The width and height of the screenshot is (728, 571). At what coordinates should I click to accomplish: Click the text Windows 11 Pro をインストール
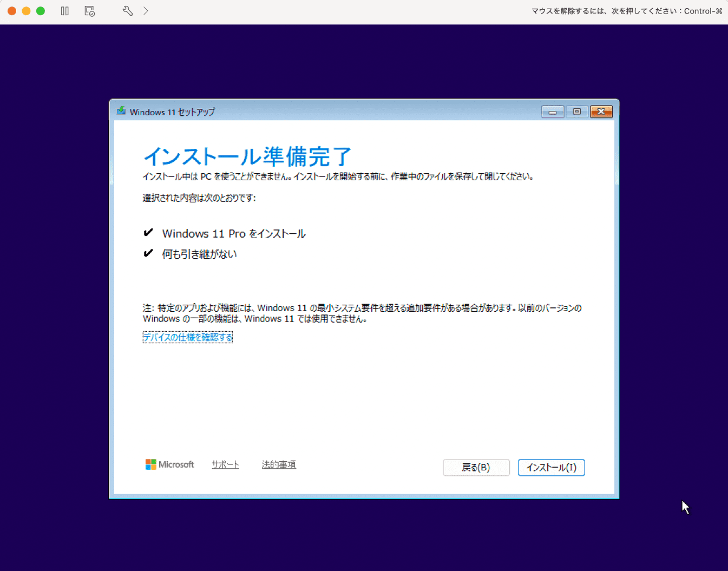[x=234, y=234]
